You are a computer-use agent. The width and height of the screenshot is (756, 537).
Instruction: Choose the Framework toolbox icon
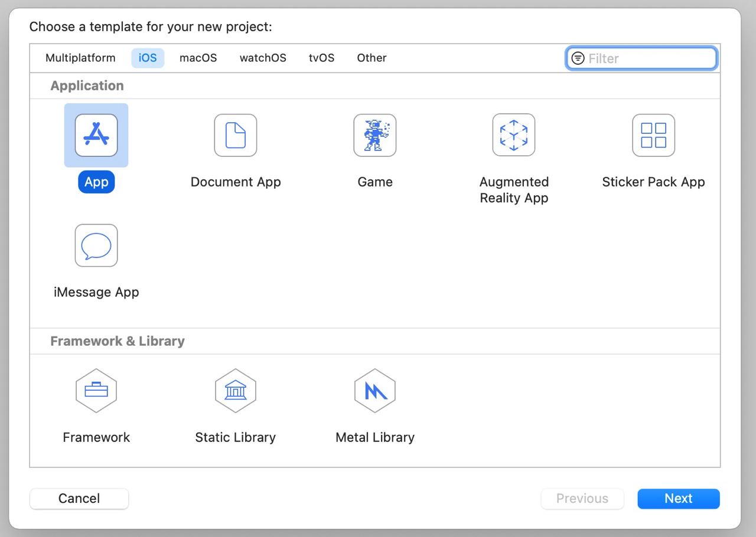click(x=96, y=391)
